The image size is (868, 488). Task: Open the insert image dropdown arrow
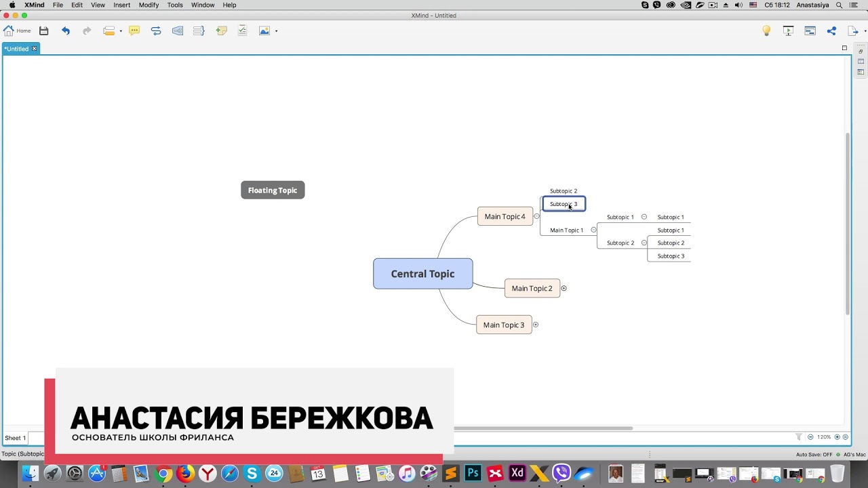click(277, 31)
